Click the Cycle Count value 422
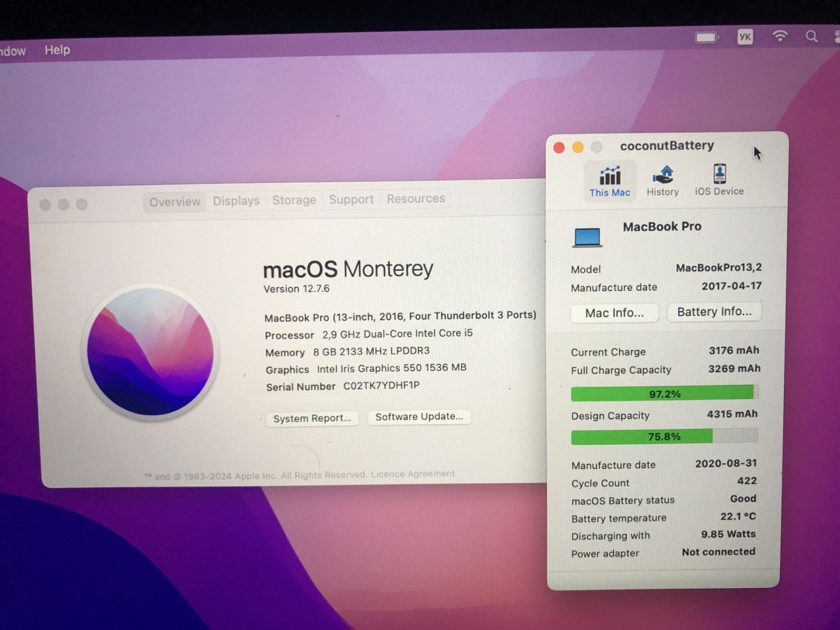Screen dimensions: 840x630 click(x=746, y=481)
